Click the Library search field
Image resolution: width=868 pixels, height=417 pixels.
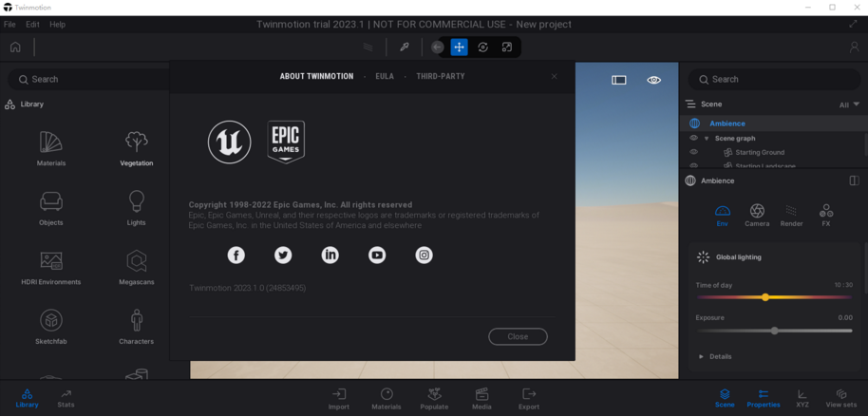click(88, 79)
